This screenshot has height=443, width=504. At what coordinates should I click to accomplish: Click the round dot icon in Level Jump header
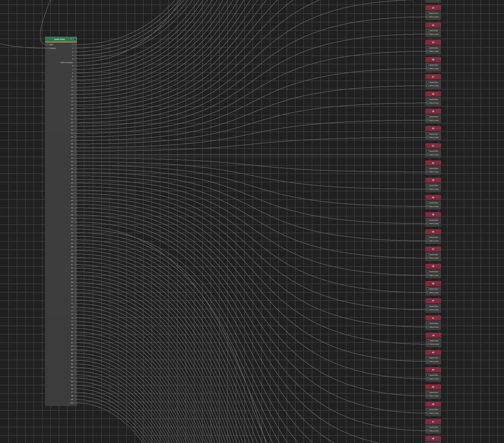tap(75, 39)
